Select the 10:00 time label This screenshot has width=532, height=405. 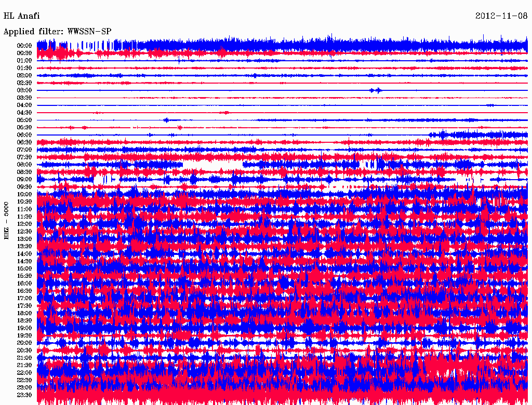[x=24, y=195]
